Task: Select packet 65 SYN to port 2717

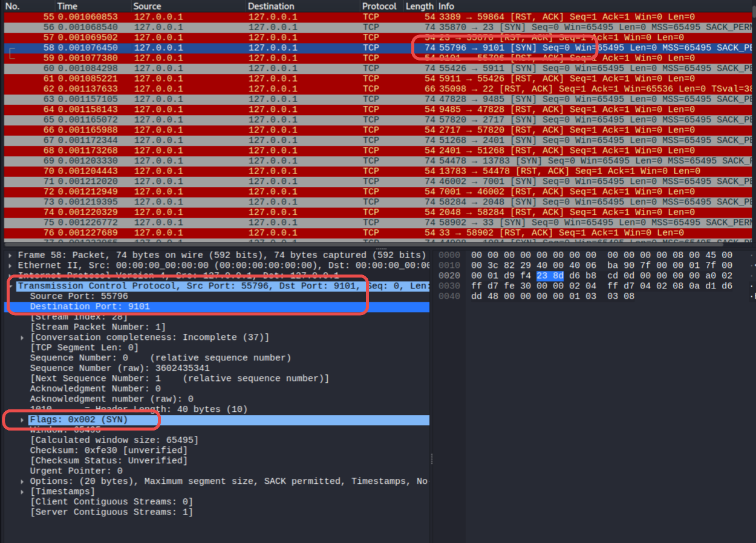Action: (x=379, y=120)
